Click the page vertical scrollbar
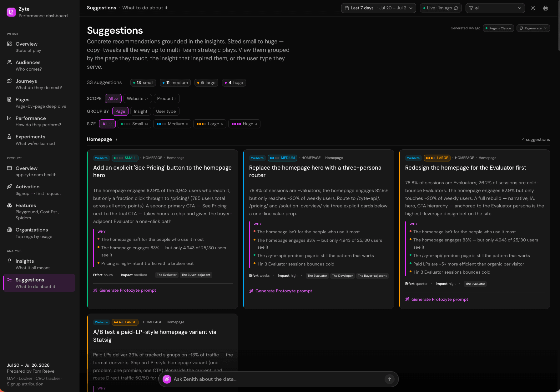The width and height of the screenshot is (560, 392). coord(559,25)
